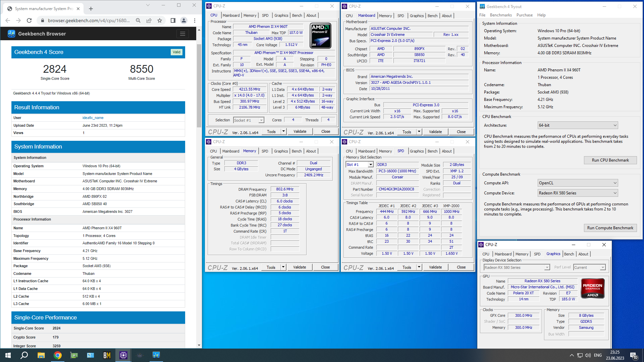The height and width of the screenshot is (362, 644).
Task: Click the Radeon Graphics logo in CPU-Z
Action: point(593,288)
